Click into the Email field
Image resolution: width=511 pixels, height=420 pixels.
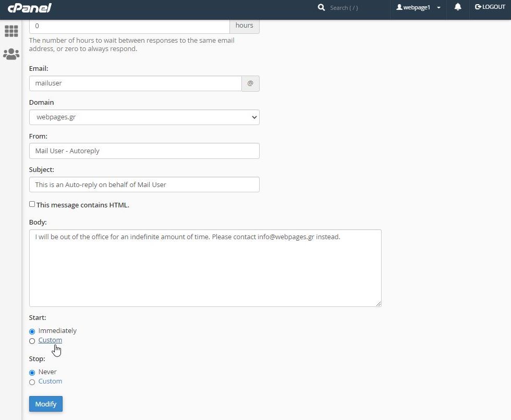[x=135, y=83]
